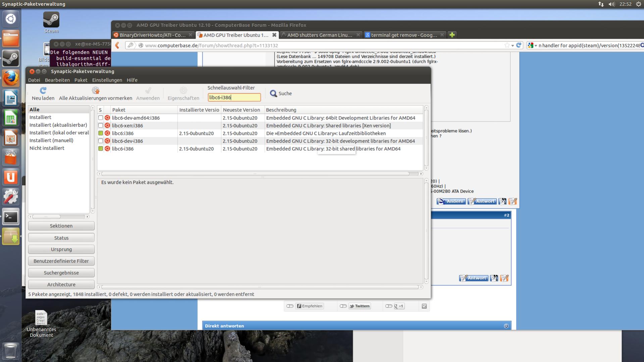Open the sound volume indicator
The width and height of the screenshot is (644, 362).
pyautogui.click(x=611, y=4)
